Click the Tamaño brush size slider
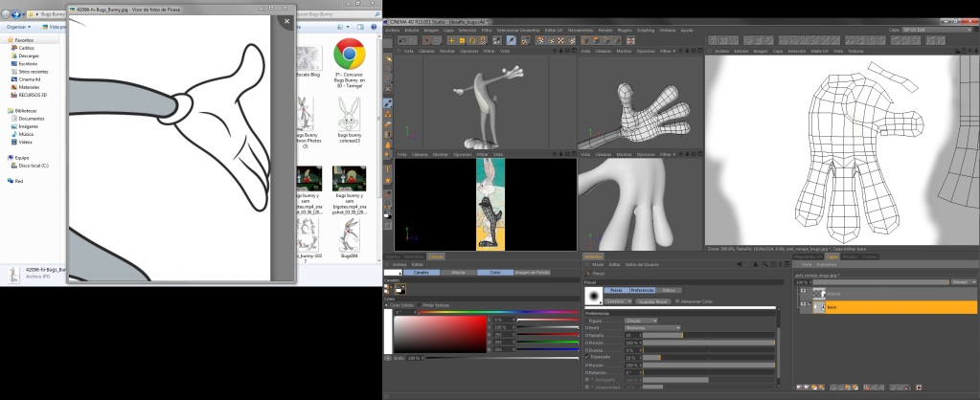Viewport: 980px width, 400px height. point(709,335)
